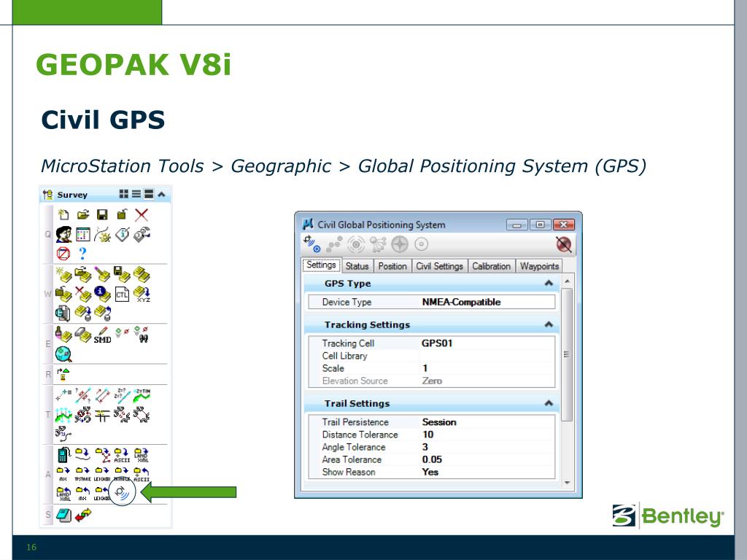Click the GPS icon circled in the Survey panel
This screenshot has height=560, width=747.
coord(123,492)
